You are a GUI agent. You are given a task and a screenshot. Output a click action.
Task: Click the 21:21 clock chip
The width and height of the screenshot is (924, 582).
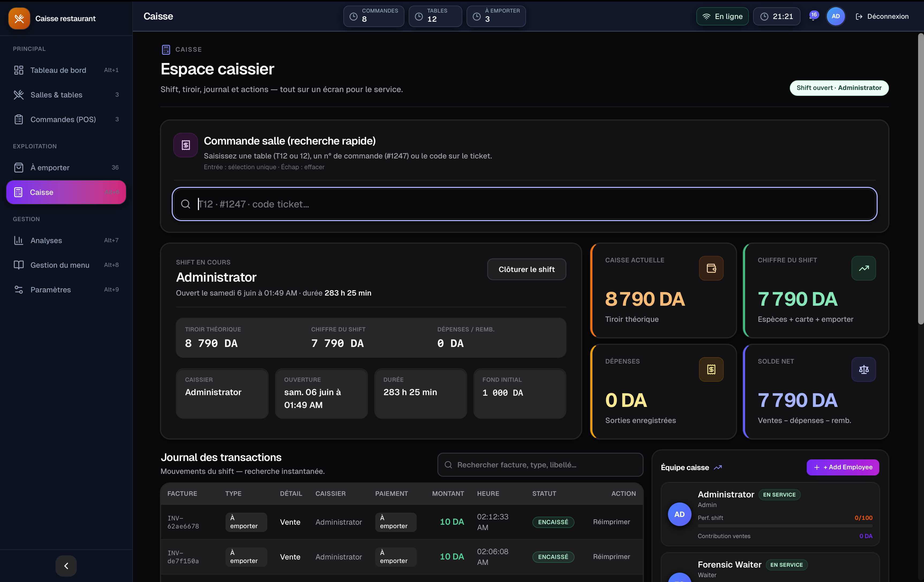point(777,17)
